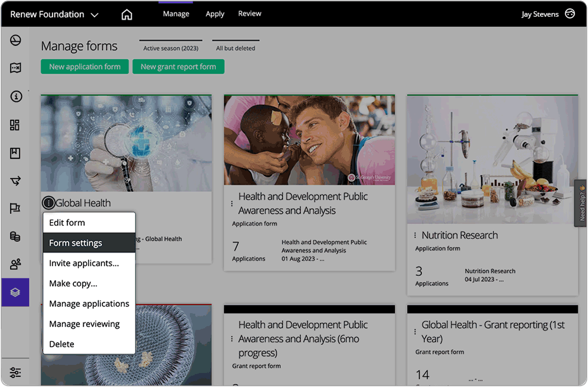Select Make copy... from the menu
Viewport: 588px width, 387px height.
tap(89, 283)
